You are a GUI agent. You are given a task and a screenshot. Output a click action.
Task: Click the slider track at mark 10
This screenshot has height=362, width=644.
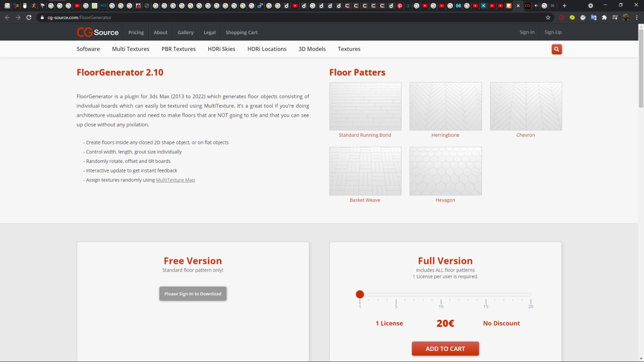[x=441, y=295]
